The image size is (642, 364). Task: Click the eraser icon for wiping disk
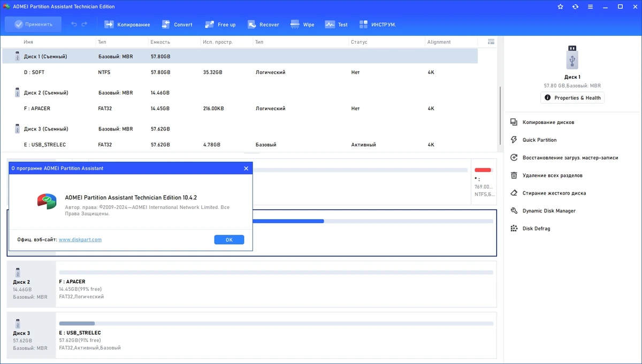click(x=514, y=193)
